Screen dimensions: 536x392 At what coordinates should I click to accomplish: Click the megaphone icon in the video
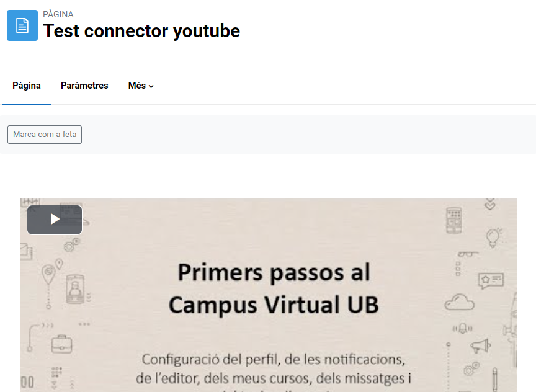480,345
